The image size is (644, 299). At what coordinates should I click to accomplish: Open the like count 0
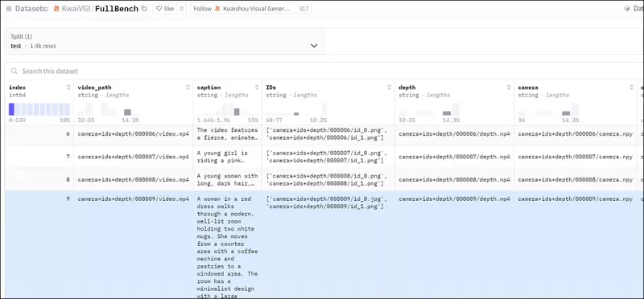pyautogui.click(x=182, y=9)
